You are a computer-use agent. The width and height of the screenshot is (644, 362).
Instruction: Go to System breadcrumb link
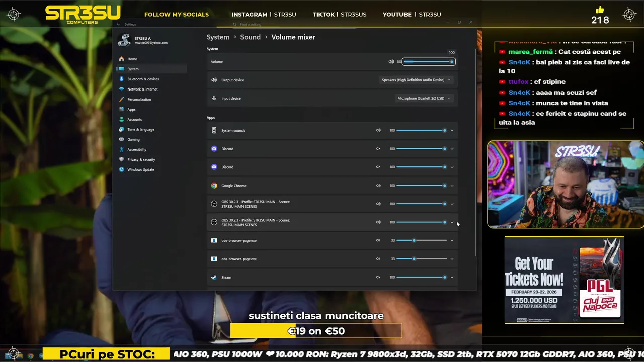point(218,37)
